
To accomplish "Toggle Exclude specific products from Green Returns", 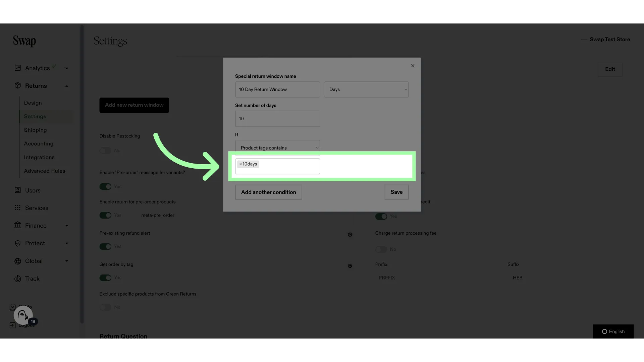I will tap(105, 307).
